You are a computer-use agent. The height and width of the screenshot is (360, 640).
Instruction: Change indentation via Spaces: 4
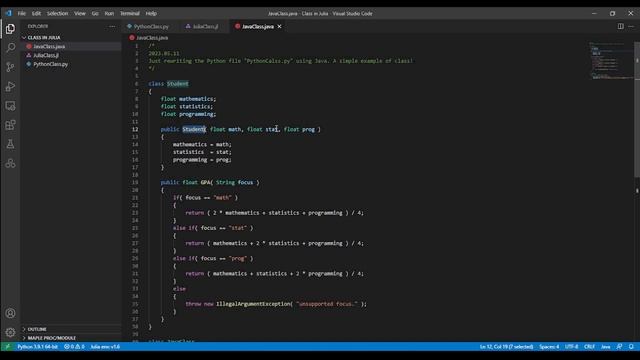(549, 347)
